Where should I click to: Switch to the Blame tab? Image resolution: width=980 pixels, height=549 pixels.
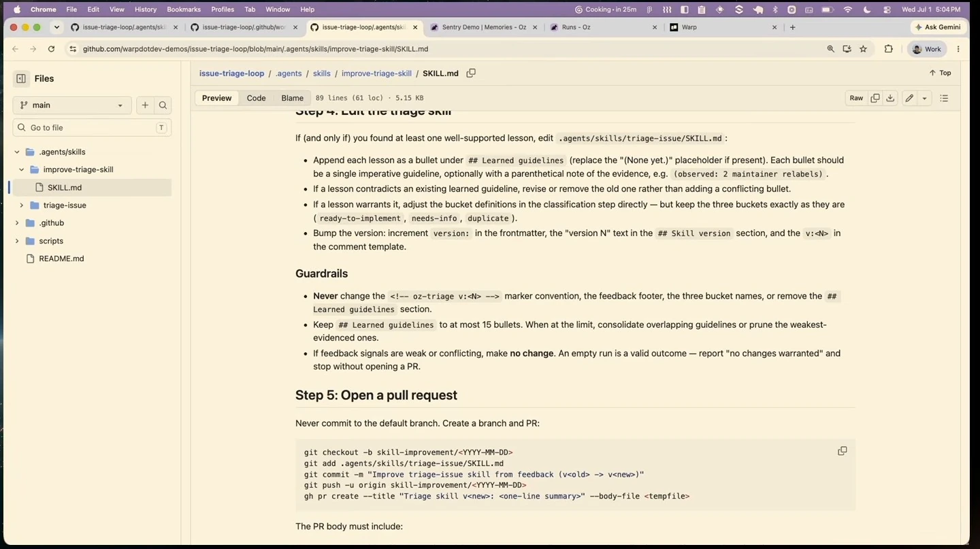[292, 98]
